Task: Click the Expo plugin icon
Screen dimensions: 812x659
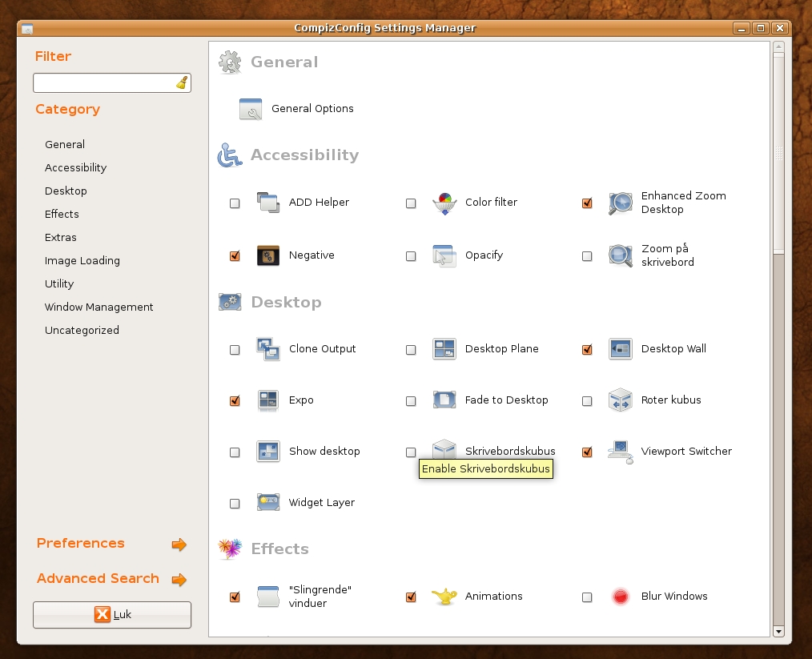Action: (x=267, y=400)
